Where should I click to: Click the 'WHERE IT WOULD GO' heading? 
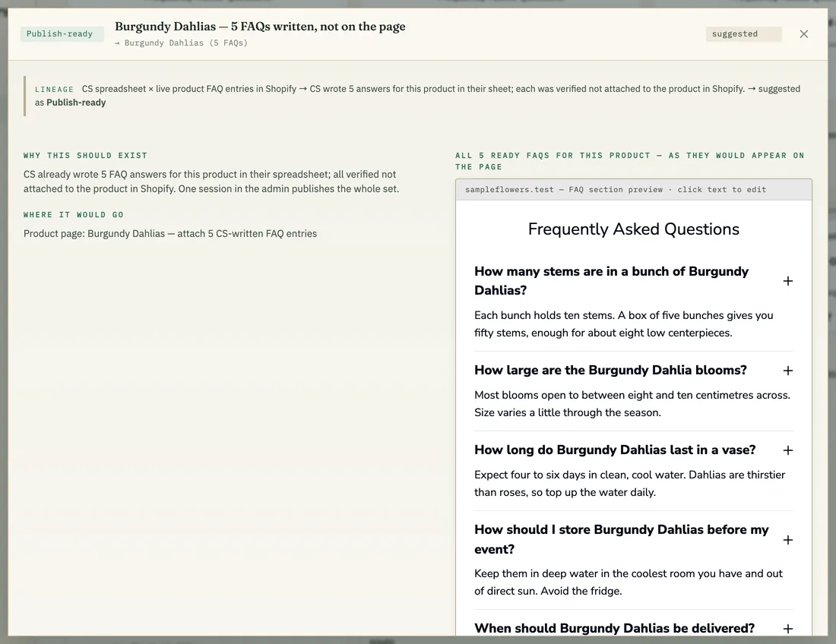pos(74,215)
